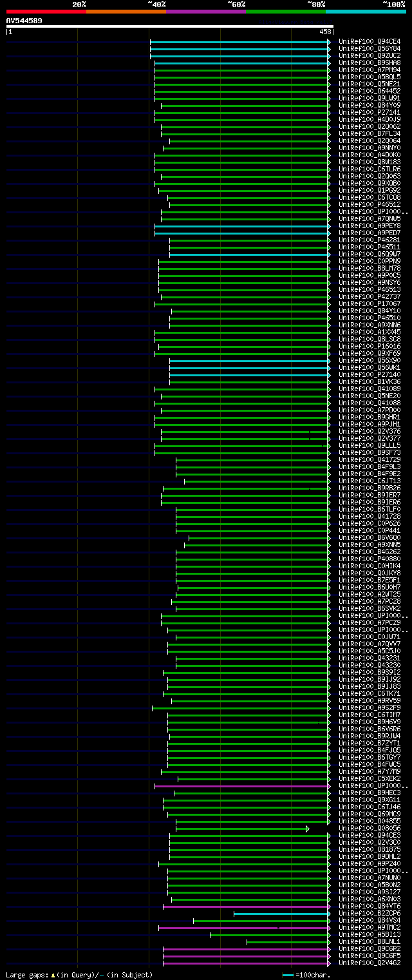
Task: Select the AV544589 query name
Action: [x=24, y=21]
